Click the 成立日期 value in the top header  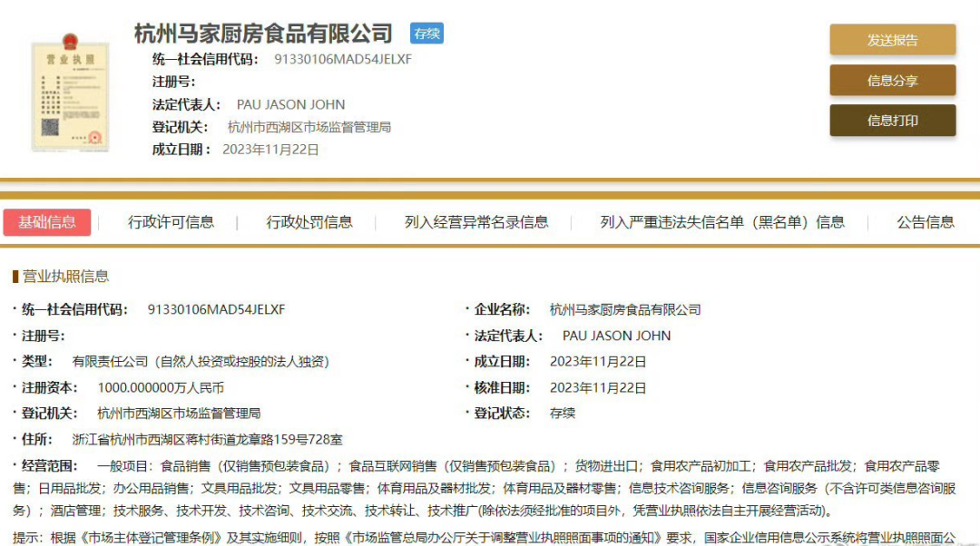point(270,150)
